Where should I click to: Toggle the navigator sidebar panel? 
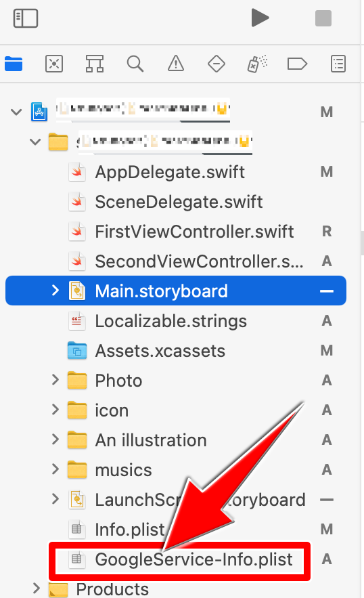pyautogui.click(x=26, y=18)
